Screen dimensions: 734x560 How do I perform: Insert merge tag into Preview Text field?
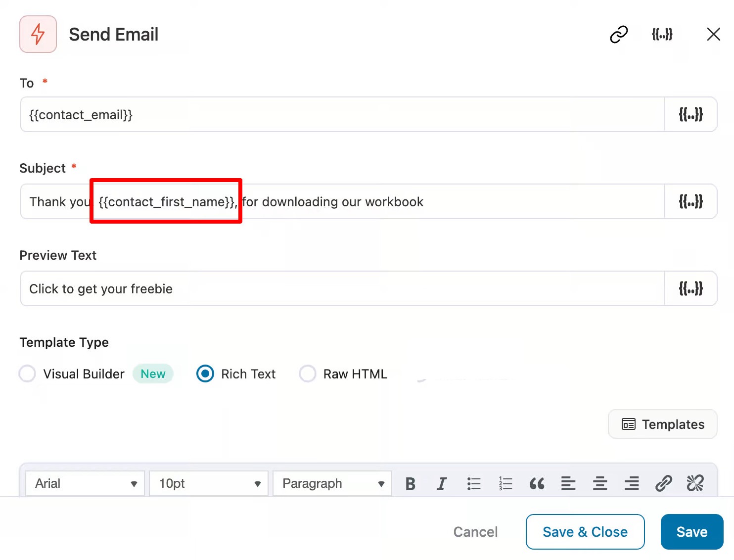tap(690, 289)
